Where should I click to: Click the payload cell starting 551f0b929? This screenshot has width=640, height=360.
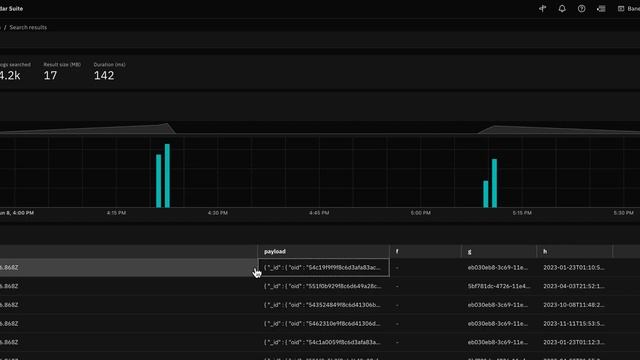pos(324,286)
